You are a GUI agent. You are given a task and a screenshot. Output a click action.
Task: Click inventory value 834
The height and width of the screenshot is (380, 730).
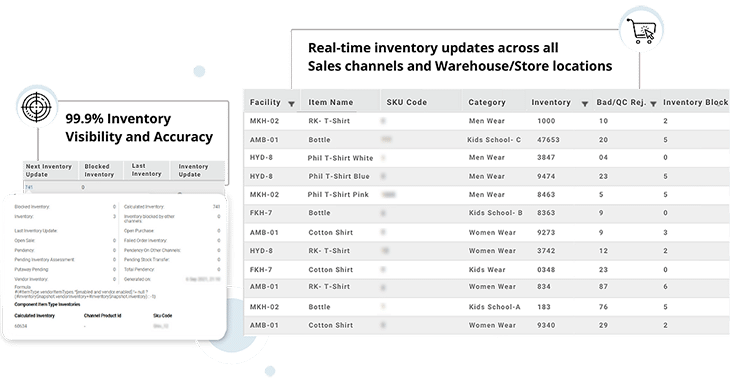point(544,287)
